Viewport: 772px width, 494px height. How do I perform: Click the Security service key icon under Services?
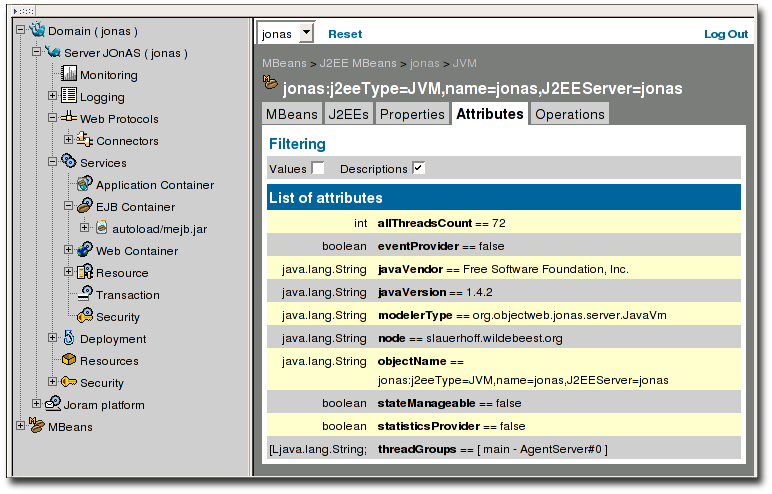(85, 315)
